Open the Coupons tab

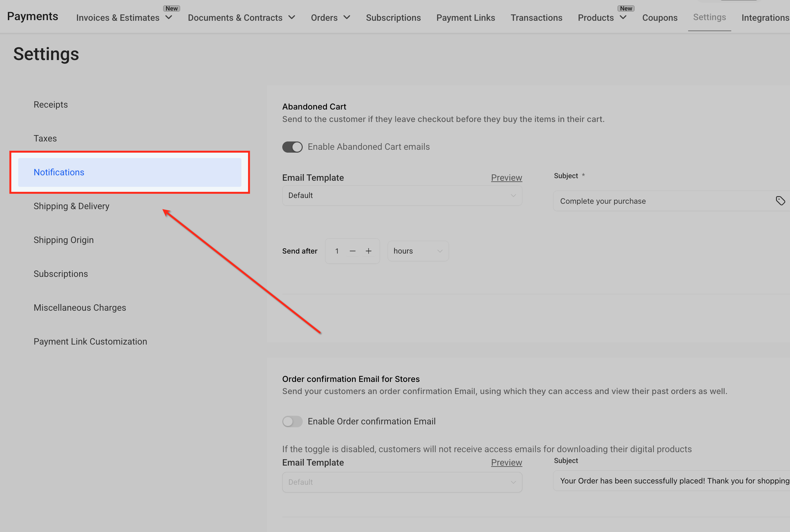tap(659, 18)
